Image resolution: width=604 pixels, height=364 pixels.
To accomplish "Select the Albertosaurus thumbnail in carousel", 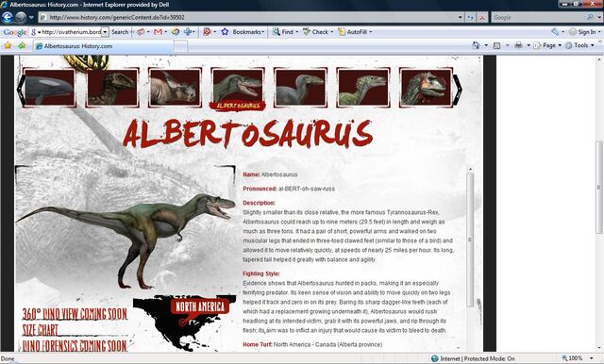I will [238, 88].
